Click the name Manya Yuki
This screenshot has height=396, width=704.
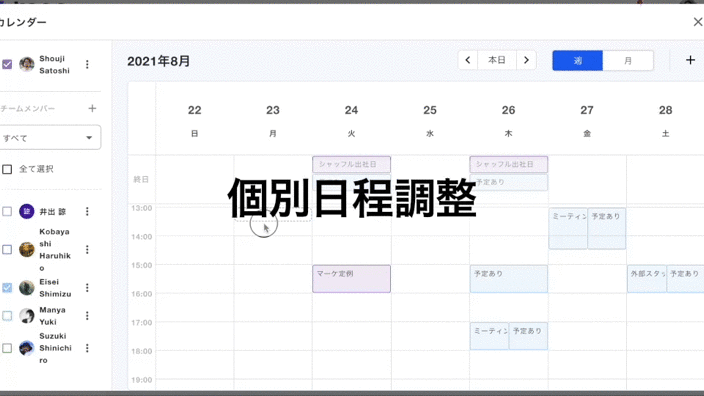52,316
